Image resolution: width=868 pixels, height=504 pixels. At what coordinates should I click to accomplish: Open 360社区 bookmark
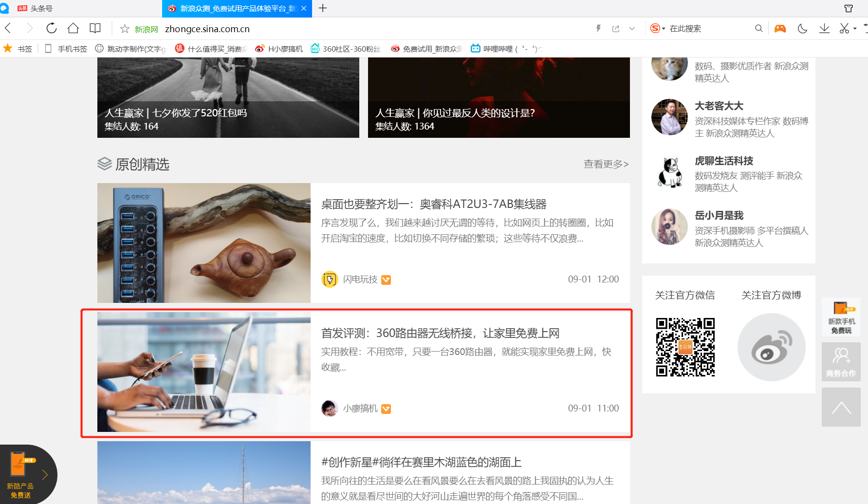coord(346,49)
